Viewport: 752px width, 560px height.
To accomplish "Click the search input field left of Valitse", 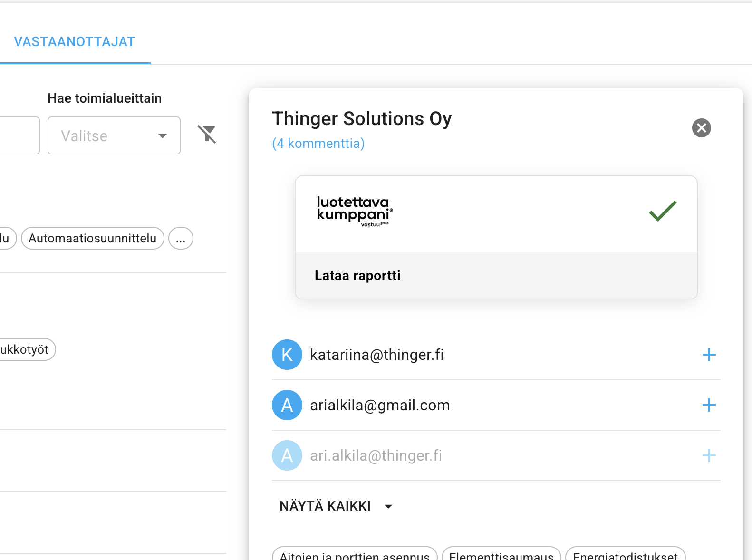I will (19, 135).
